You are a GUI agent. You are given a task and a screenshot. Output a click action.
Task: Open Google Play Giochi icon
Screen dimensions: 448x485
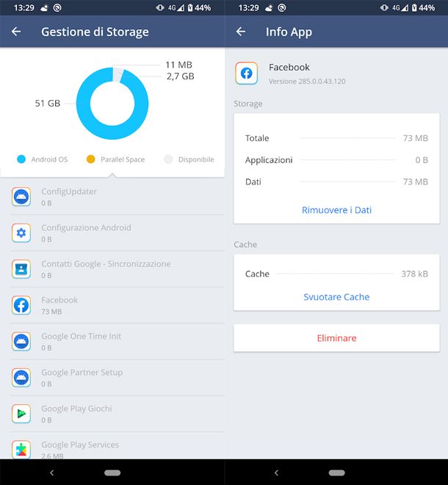(x=21, y=414)
